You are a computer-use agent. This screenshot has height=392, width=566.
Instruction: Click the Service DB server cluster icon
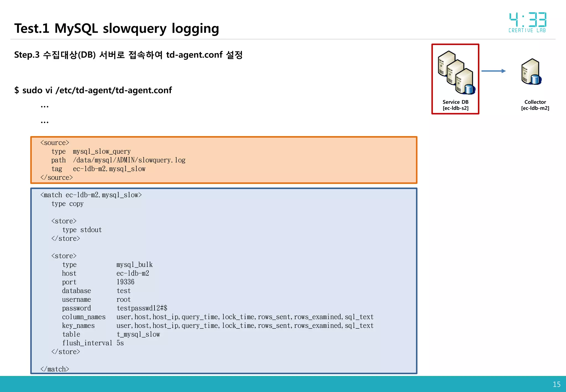456,73
